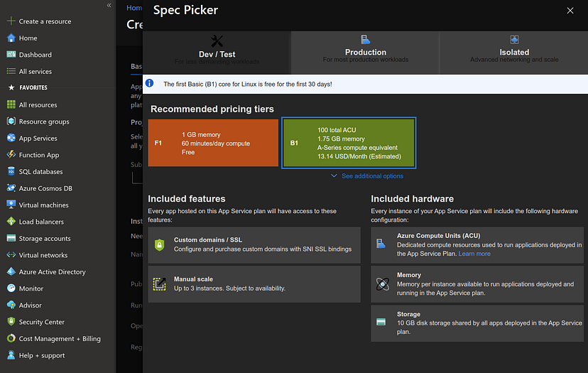Image resolution: width=588 pixels, height=373 pixels.
Task: Open SQL databases sidebar icon
Action: (11, 172)
